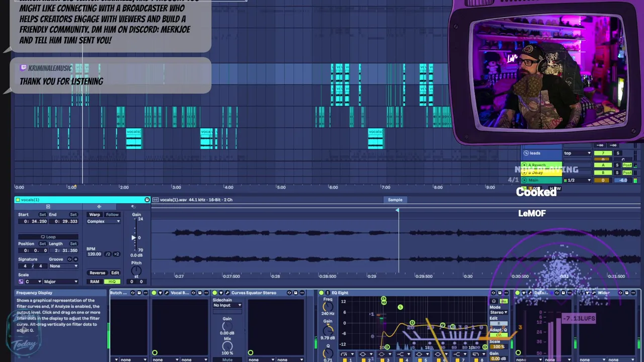Click the EQ Eight audition headphone icon
This screenshot has width=644, height=362.
coord(494,301)
